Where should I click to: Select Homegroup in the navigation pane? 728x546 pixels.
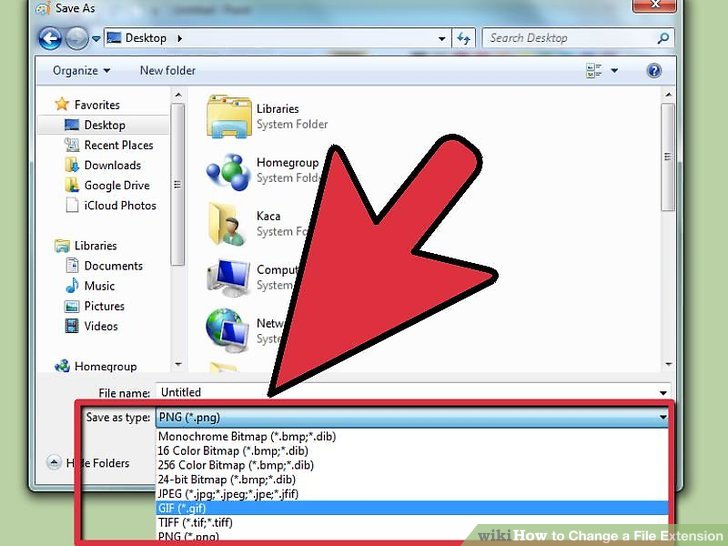(105, 366)
